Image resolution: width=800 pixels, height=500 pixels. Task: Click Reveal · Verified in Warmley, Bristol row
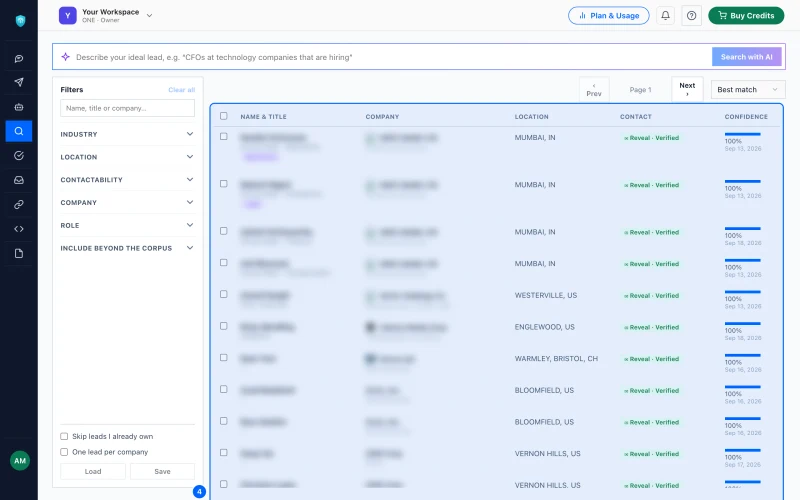click(x=652, y=359)
